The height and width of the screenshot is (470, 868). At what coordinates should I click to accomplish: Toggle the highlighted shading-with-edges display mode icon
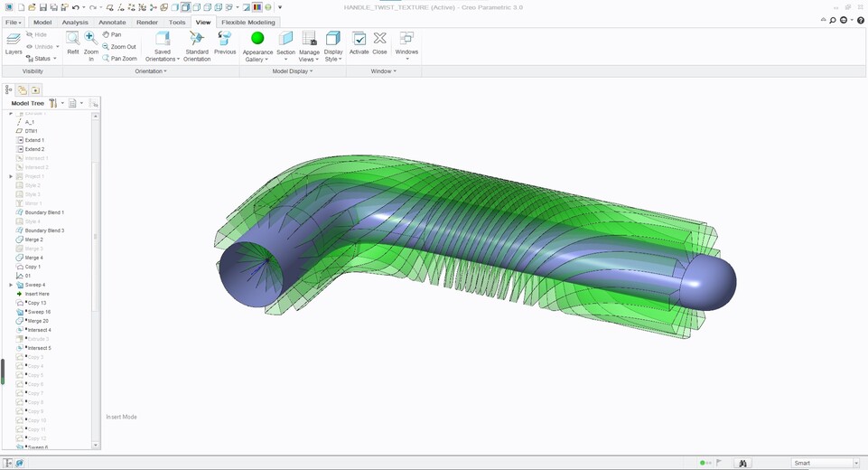[185, 7]
